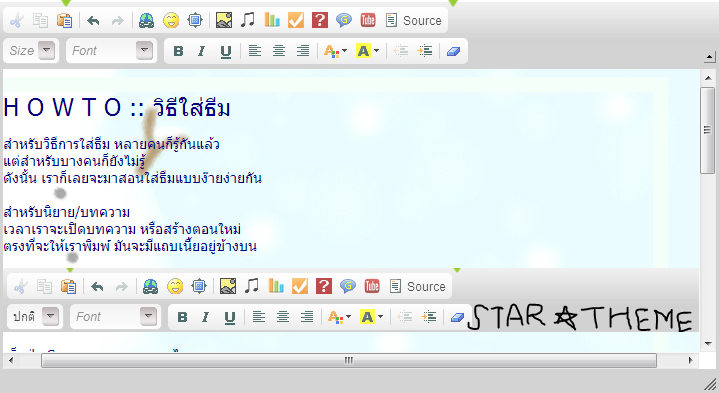Click the Paste icon in the upper toolbar
This screenshot has height=393, width=719.
[64, 21]
